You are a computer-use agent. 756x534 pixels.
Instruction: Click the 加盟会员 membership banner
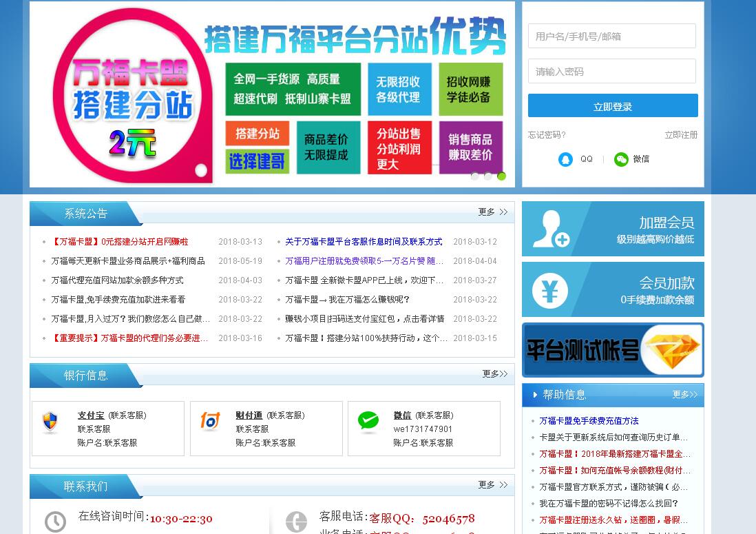613,229
